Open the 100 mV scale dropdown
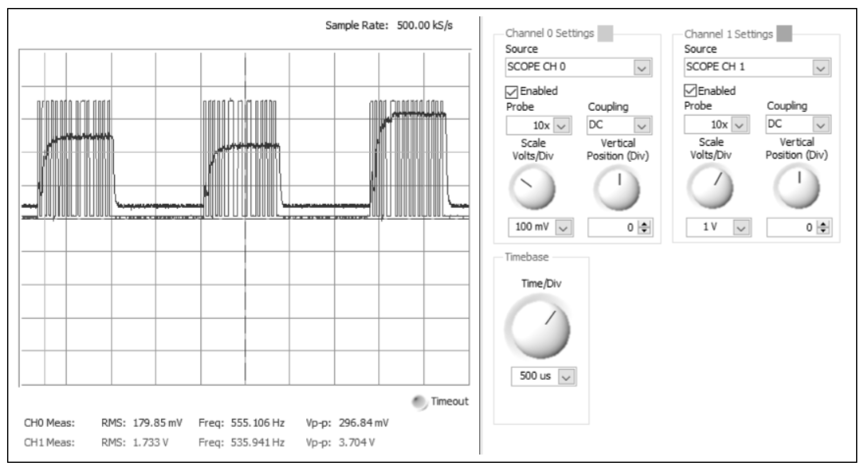The height and width of the screenshot is (467, 868). pos(564,228)
